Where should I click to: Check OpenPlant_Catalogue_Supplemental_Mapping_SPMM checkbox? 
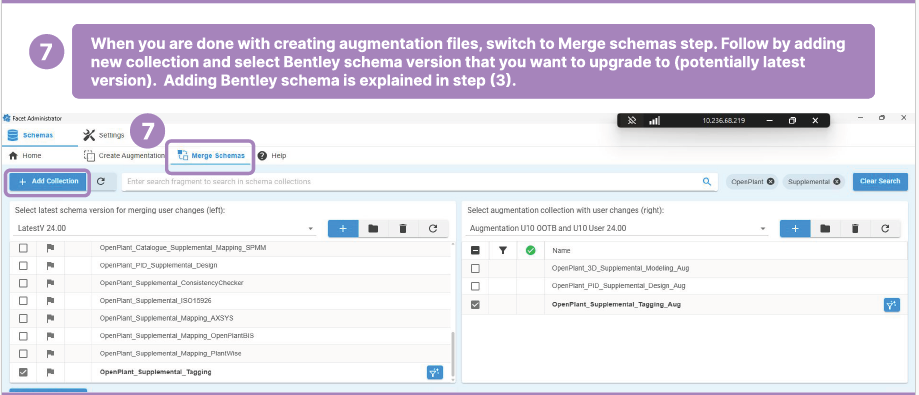[23, 248]
